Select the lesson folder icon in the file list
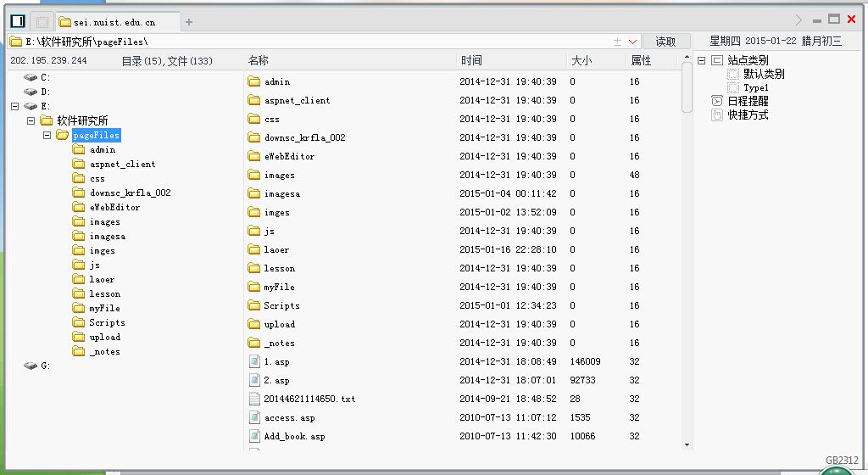The width and height of the screenshot is (868, 475). pos(254,268)
